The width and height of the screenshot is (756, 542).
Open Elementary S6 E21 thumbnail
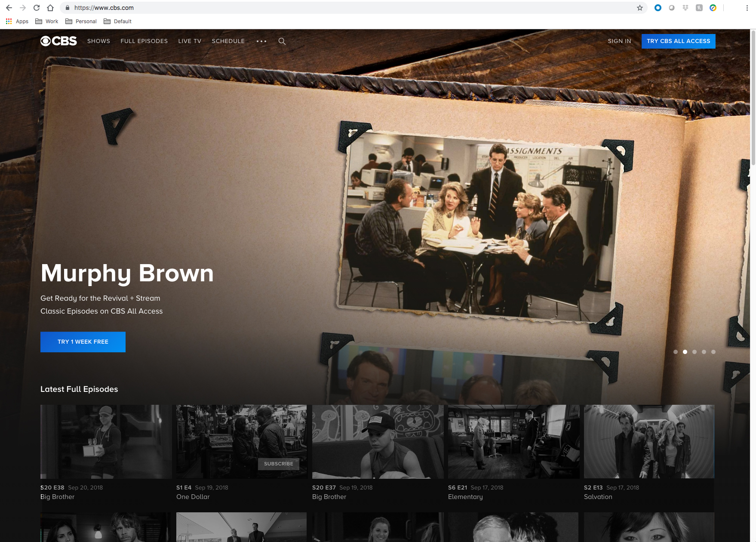point(513,442)
